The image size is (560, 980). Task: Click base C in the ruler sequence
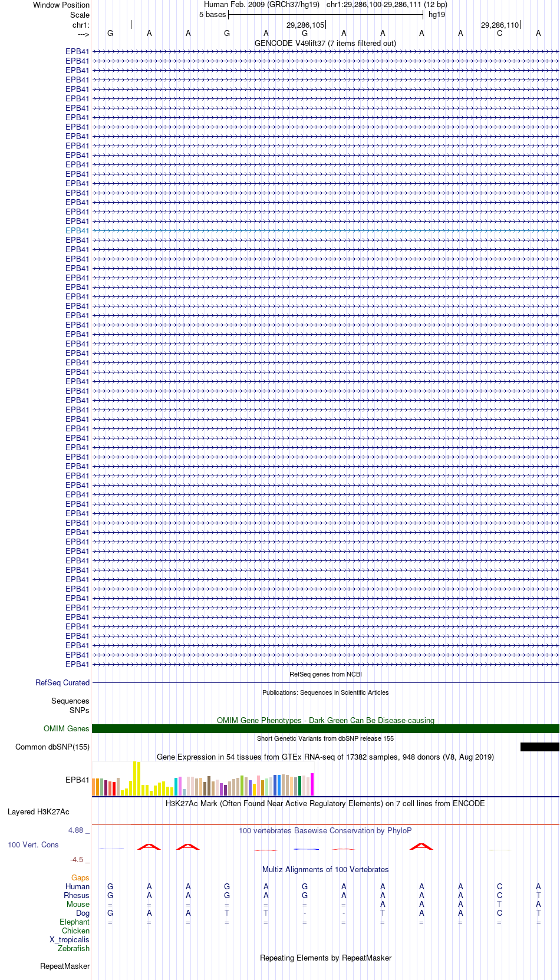[x=499, y=34]
